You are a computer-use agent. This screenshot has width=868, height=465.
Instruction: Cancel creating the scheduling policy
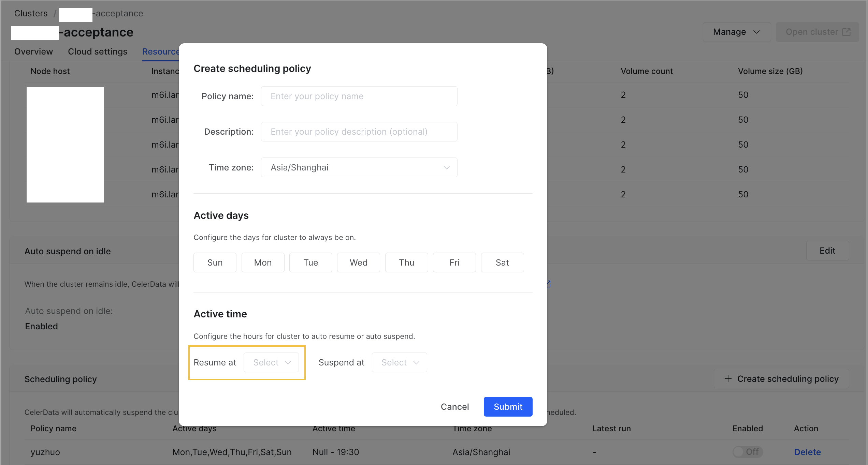[x=454, y=406]
